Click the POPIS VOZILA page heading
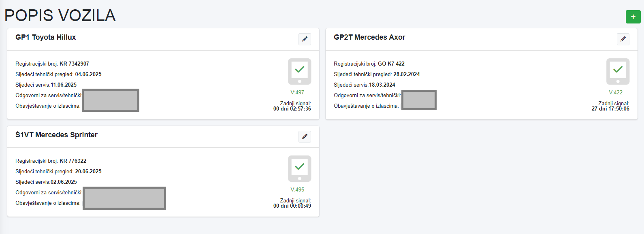644x234 pixels. (x=60, y=15)
